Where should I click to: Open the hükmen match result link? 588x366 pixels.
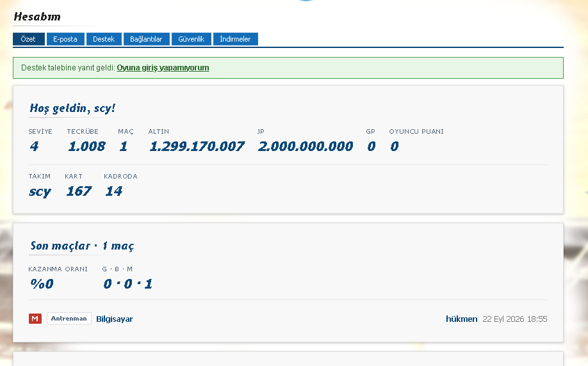(461, 319)
